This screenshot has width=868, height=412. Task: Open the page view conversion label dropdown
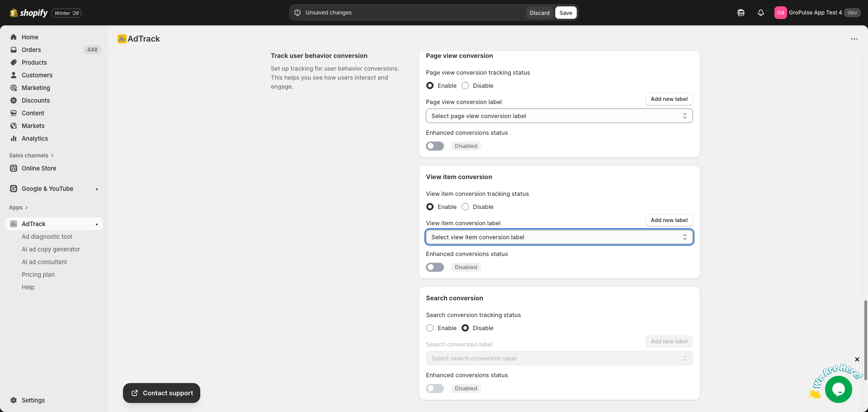559,116
